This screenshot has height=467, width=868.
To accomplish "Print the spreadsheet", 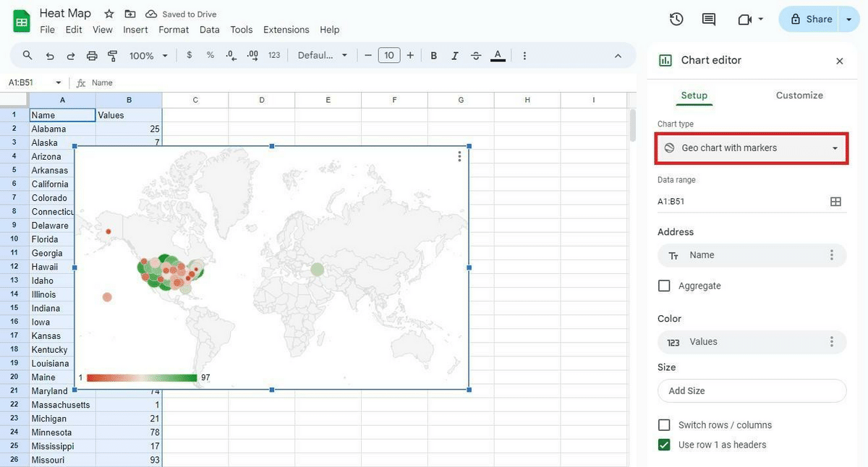I will click(x=92, y=56).
